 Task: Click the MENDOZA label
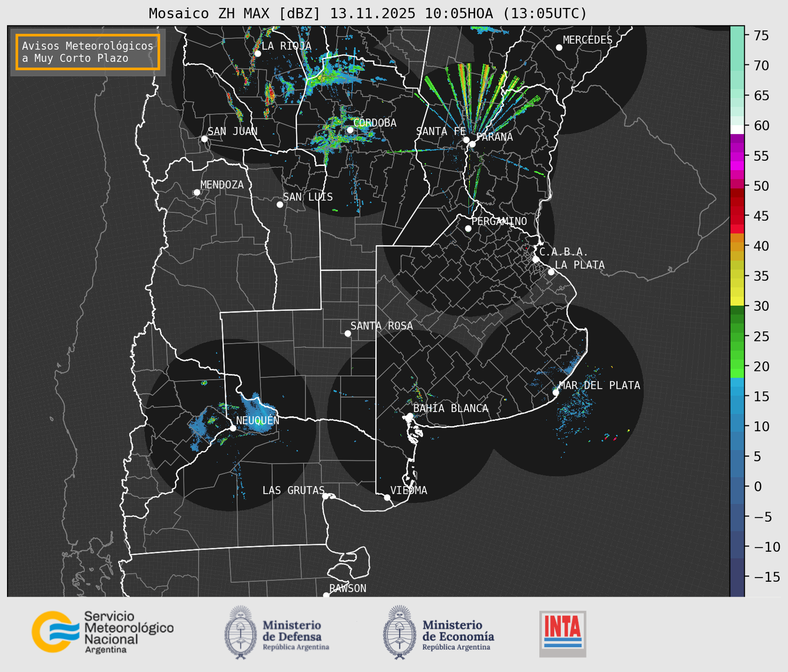click(222, 185)
